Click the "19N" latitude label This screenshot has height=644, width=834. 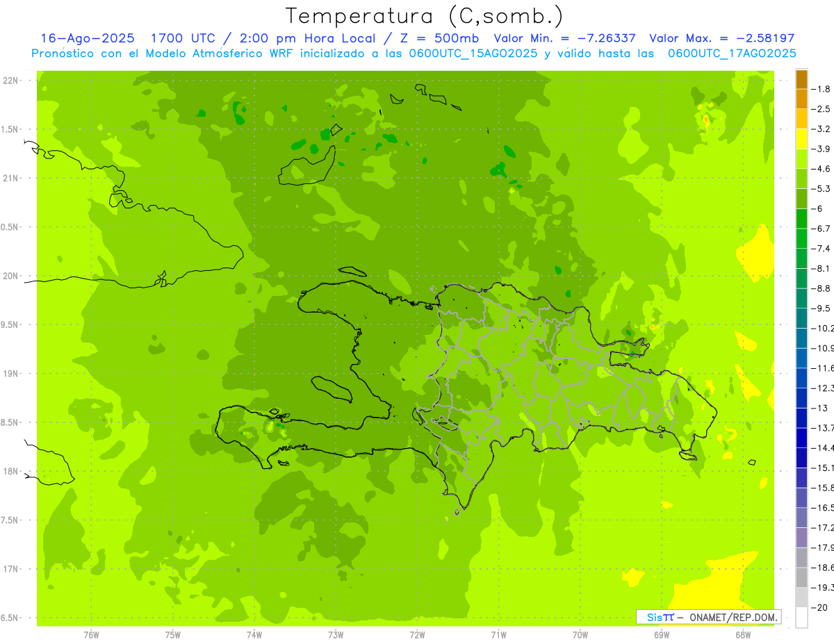[x=11, y=374]
